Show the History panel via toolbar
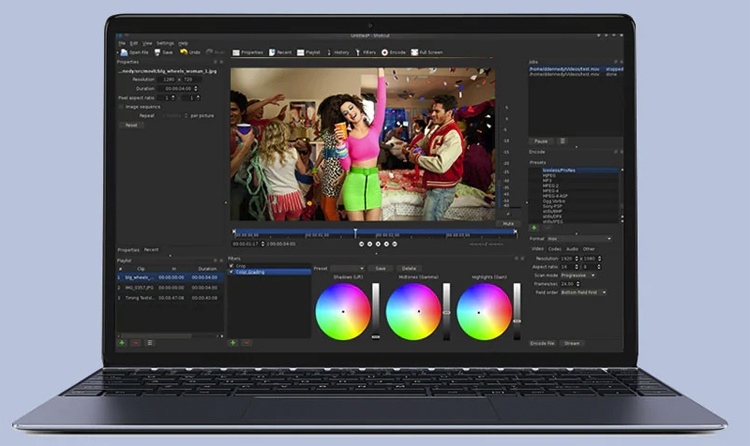 [x=337, y=52]
